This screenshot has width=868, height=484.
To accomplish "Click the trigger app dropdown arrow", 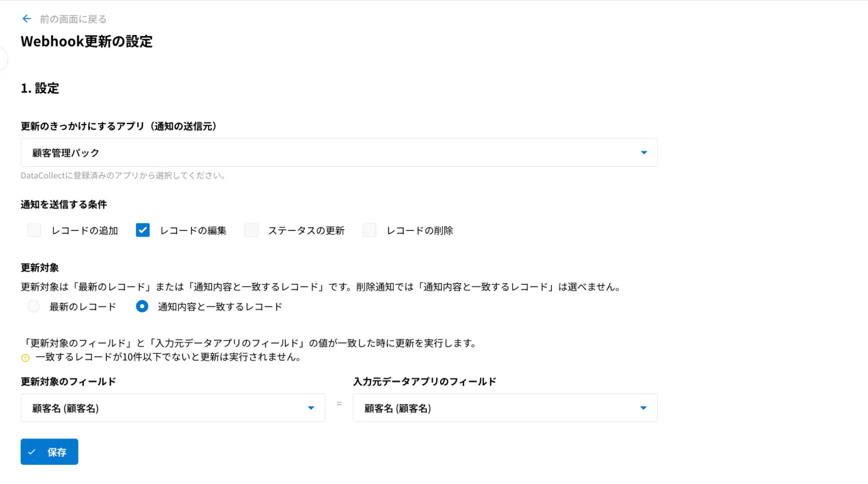I will (x=644, y=152).
